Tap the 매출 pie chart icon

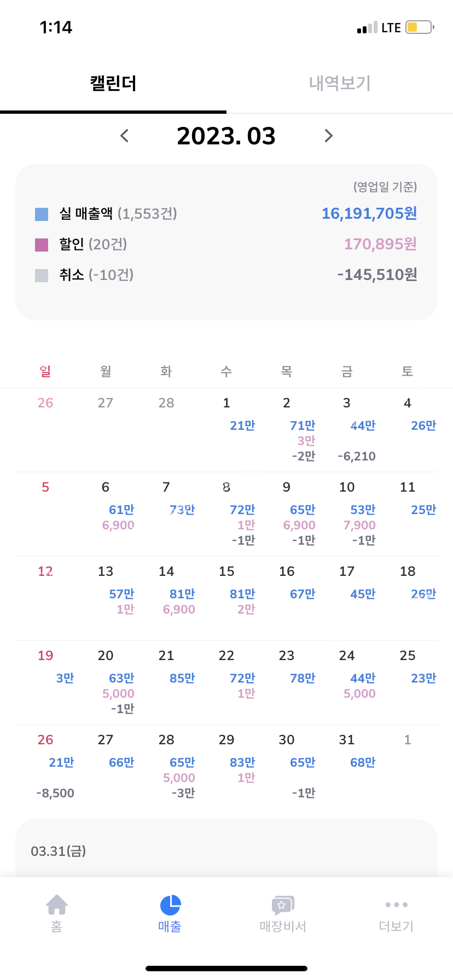click(x=170, y=906)
